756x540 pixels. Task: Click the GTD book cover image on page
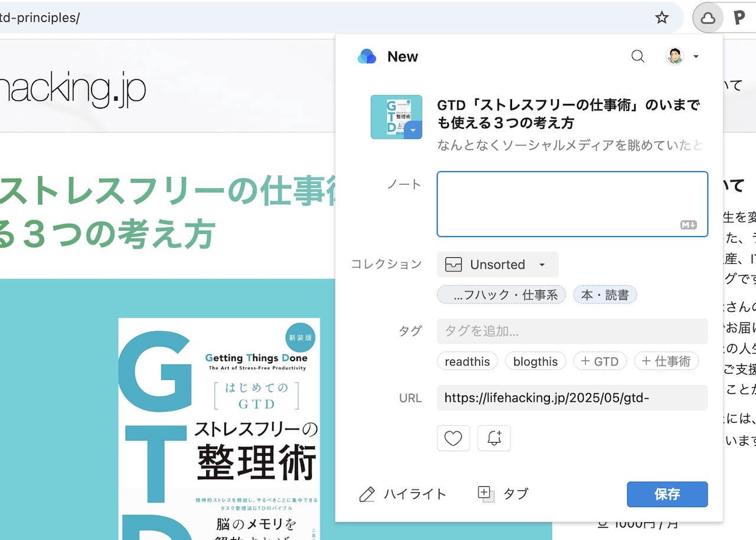[x=219, y=429]
